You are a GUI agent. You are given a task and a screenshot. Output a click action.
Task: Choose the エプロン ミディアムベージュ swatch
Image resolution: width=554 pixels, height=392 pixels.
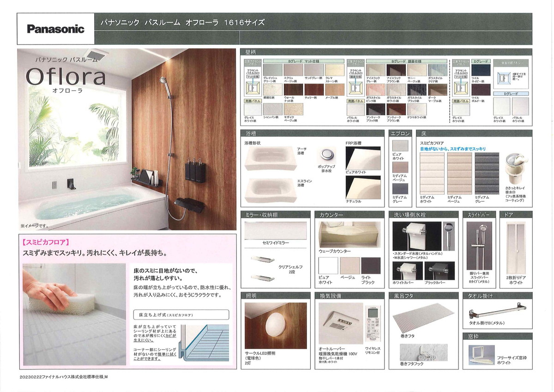click(x=400, y=166)
